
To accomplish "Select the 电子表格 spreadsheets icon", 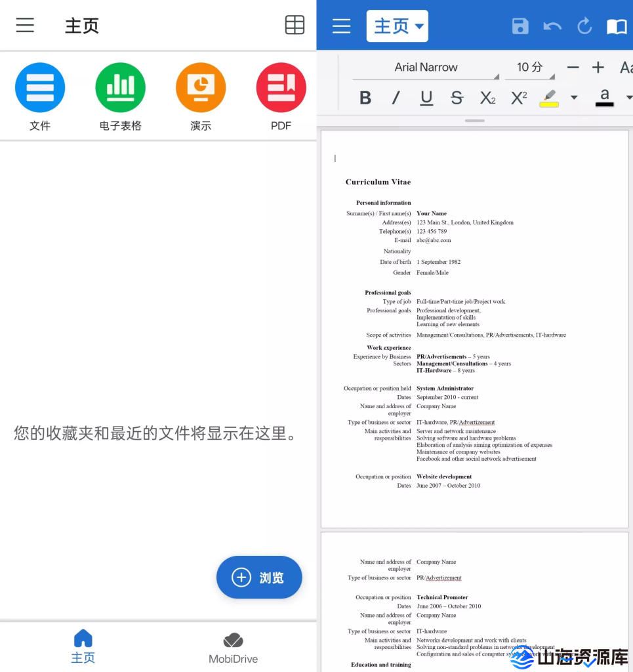I will 120,87.
